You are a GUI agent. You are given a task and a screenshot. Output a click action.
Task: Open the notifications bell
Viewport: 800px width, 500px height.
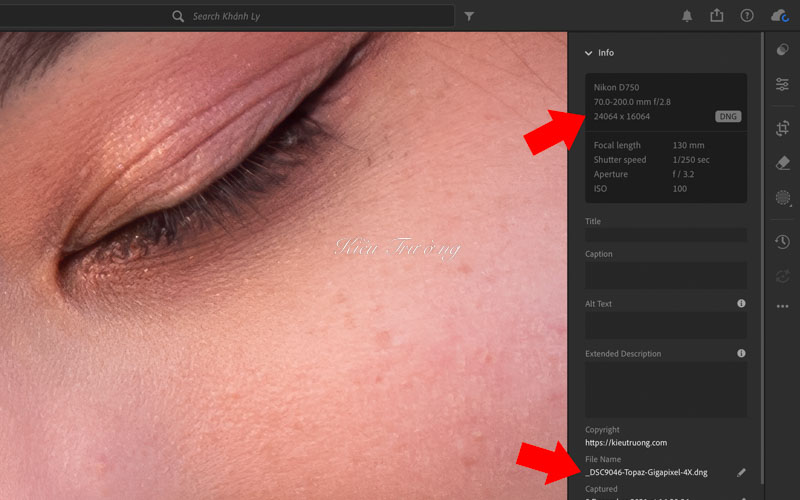pos(687,16)
